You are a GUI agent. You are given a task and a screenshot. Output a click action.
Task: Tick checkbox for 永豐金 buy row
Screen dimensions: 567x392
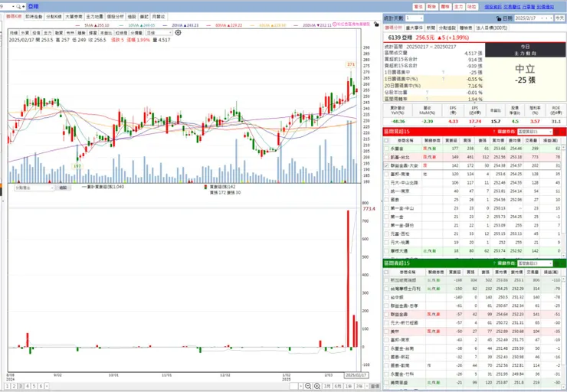point(387,149)
